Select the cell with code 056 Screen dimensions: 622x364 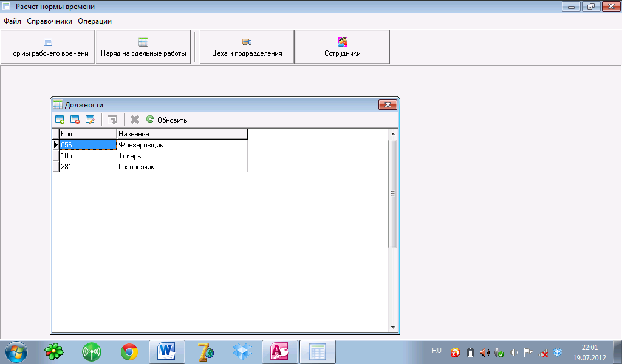(88, 145)
